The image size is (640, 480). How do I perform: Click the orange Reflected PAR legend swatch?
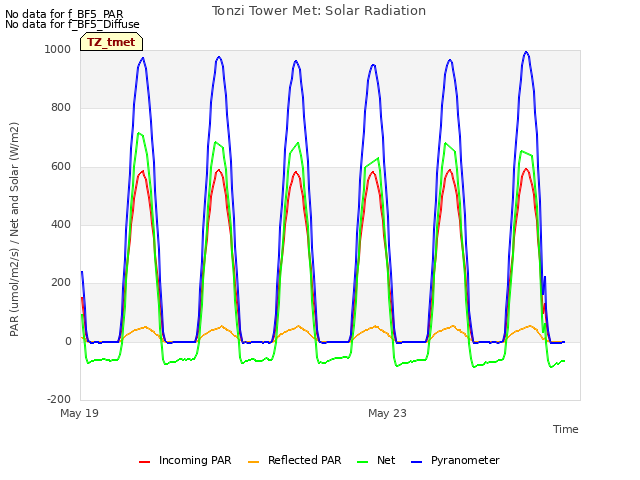pyautogui.click(x=253, y=462)
